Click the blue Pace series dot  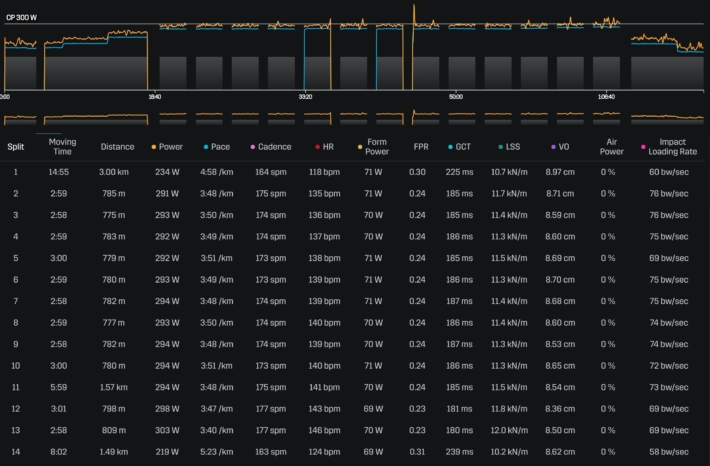(206, 147)
